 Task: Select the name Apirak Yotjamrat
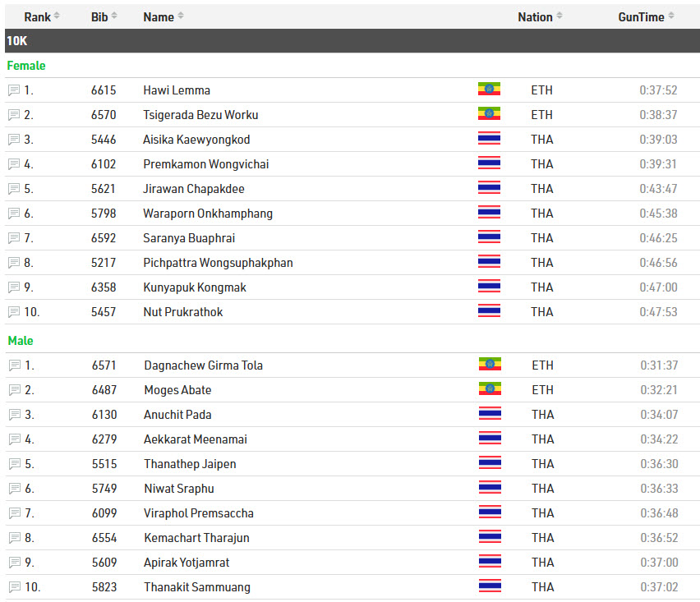[x=187, y=563]
